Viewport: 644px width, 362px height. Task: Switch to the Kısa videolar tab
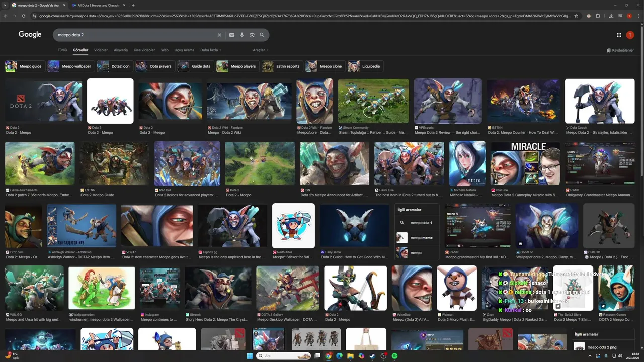click(x=144, y=50)
